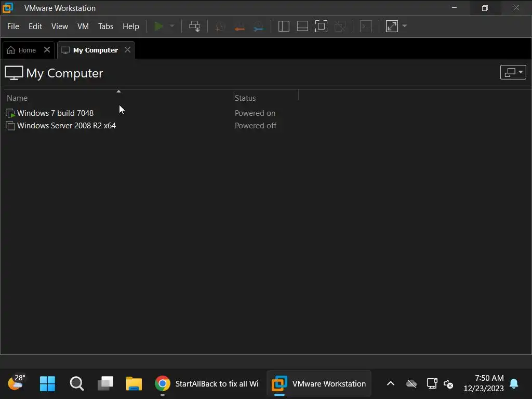This screenshot has width=532, height=399.
Task: Open Task View on the taskbar
Action: point(105,384)
